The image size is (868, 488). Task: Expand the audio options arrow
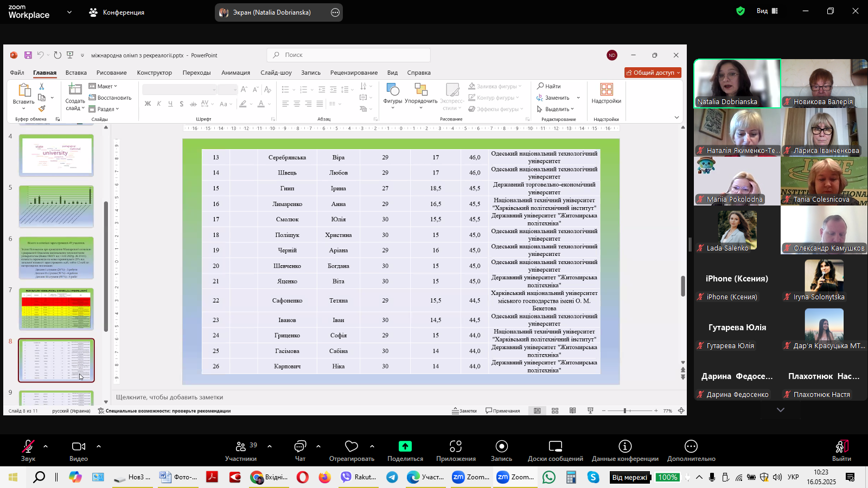click(x=46, y=446)
